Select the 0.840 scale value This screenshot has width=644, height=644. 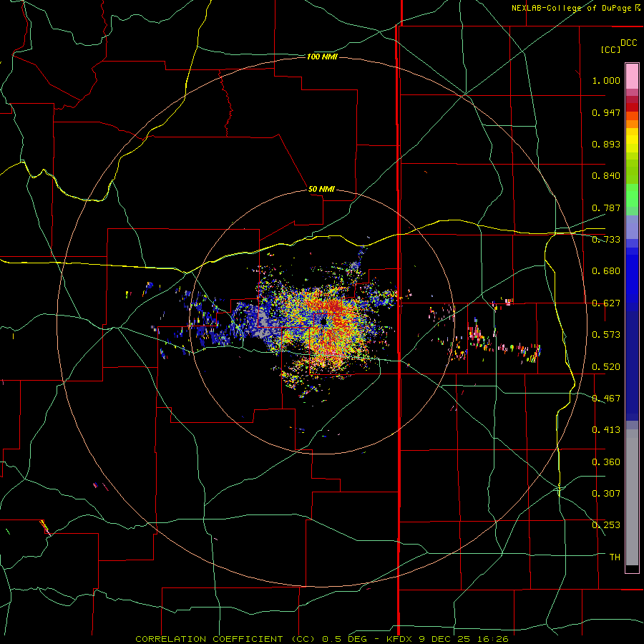(x=606, y=176)
